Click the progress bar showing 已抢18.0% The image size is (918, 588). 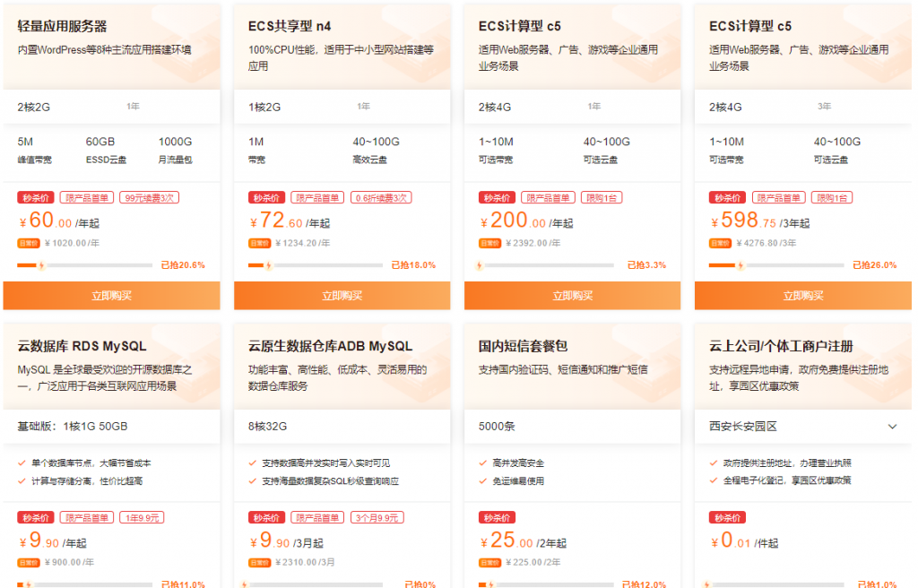tap(315, 265)
